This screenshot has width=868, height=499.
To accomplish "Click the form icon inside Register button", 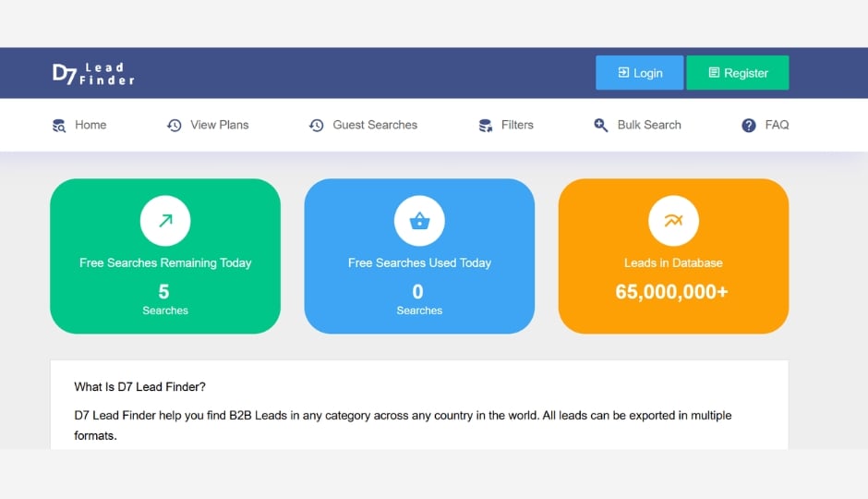I will click(x=714, y=72).
